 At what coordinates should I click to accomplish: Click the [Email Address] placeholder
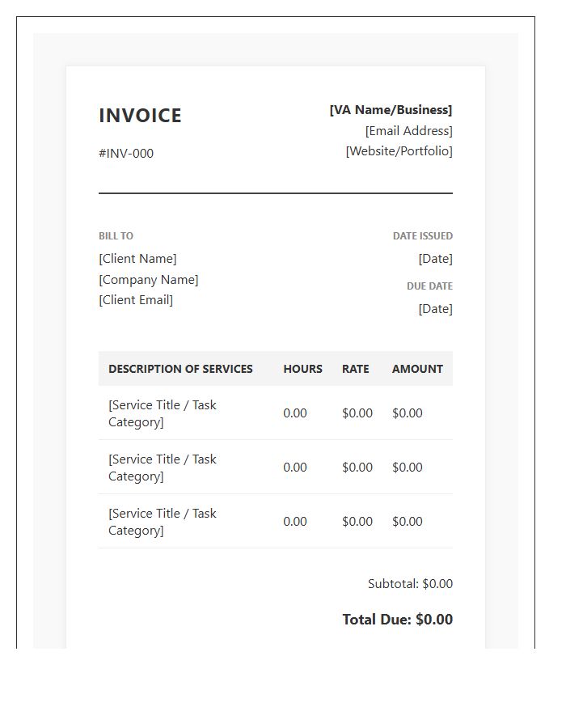pyautogui.click(x=408, y=131)
